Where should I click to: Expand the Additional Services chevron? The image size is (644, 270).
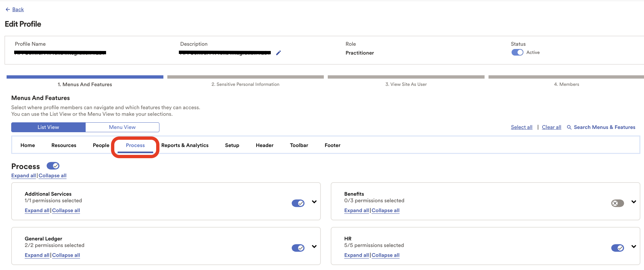(x=314, y=202)
